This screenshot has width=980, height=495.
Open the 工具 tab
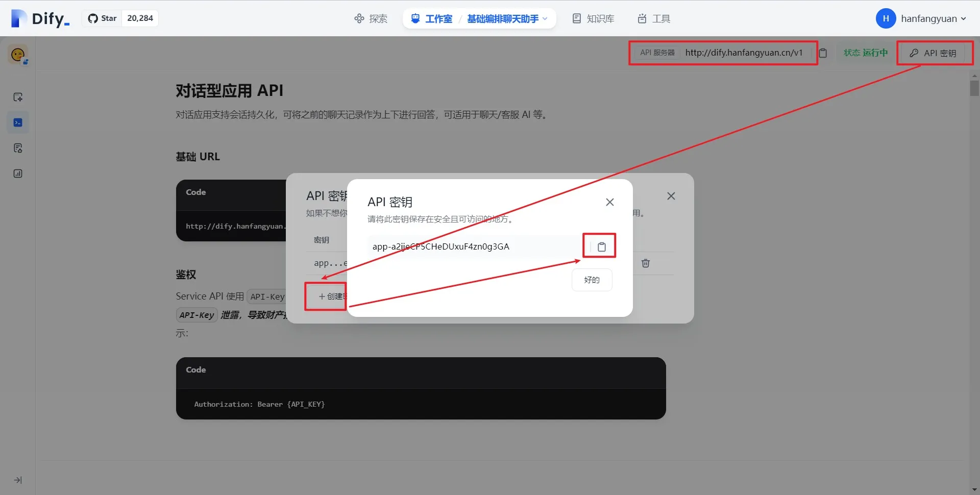click(x=654, y=19)
